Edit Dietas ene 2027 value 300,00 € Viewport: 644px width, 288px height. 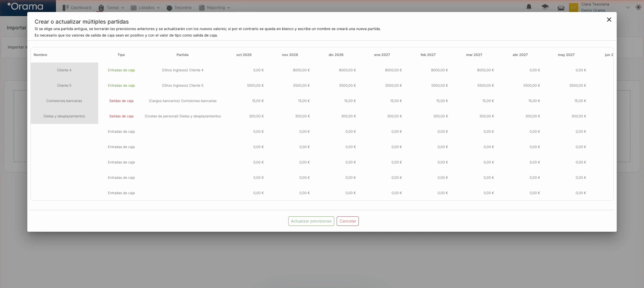394,116
